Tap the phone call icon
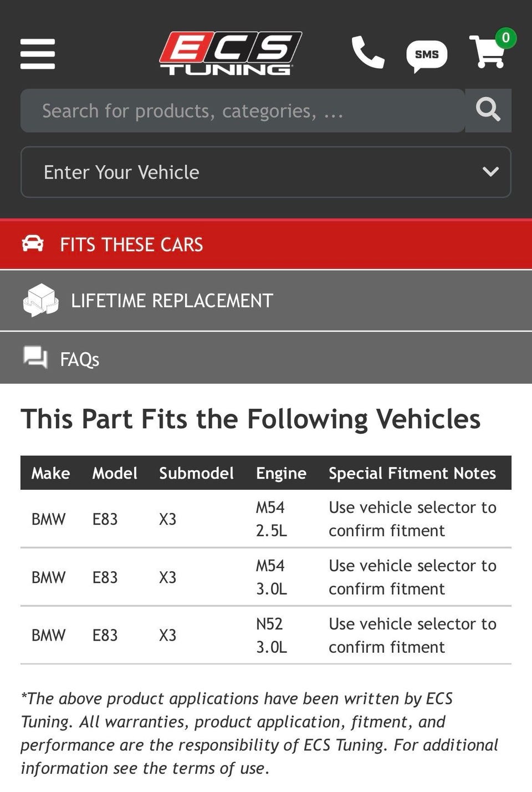532x792 pixels. 368,53
